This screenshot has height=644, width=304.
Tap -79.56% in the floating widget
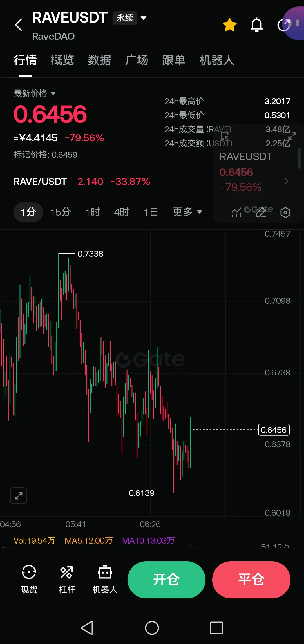pos(241,187)
